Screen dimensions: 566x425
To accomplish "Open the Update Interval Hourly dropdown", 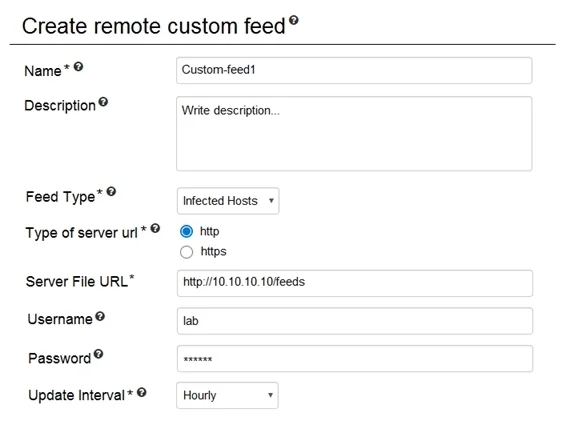I will tap(227, 395).
